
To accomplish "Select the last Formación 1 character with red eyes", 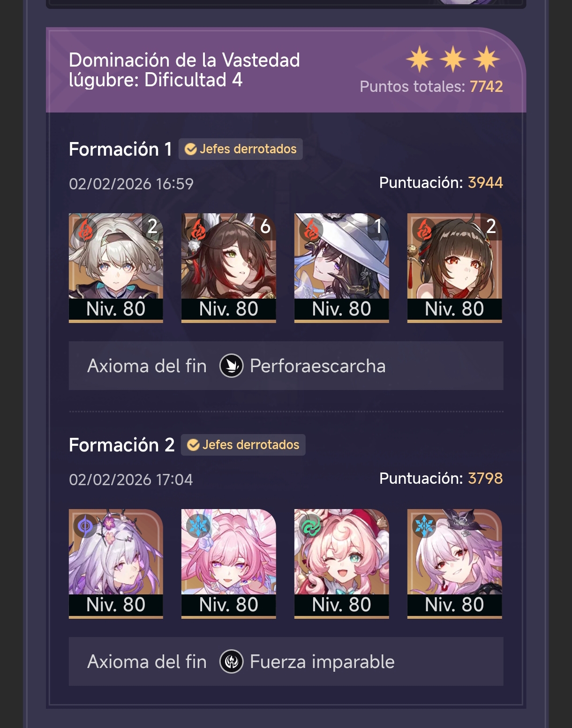I will pyautogui.click(x=455, y=268).
